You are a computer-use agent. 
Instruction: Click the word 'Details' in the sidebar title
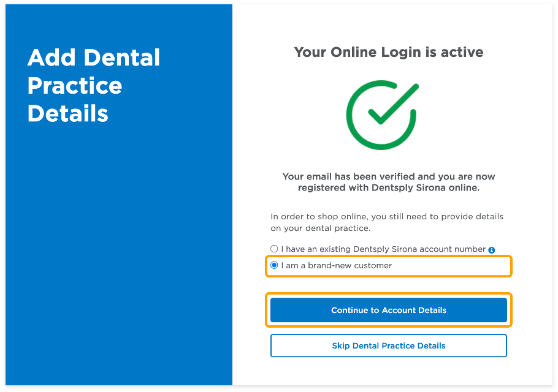68,113
